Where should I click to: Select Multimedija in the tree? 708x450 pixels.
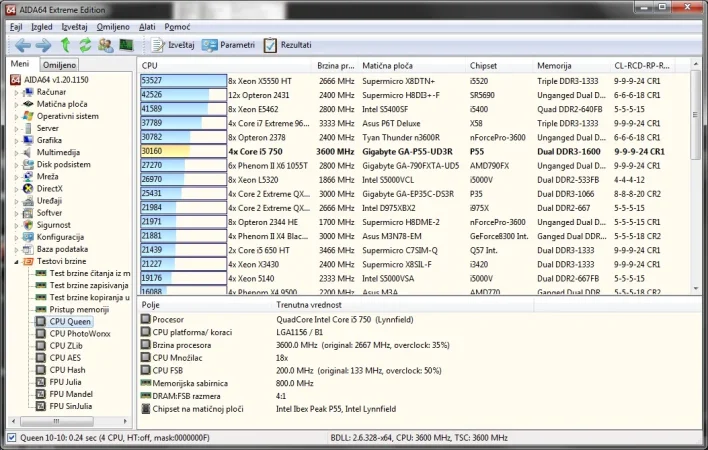[x=58, y=153]
